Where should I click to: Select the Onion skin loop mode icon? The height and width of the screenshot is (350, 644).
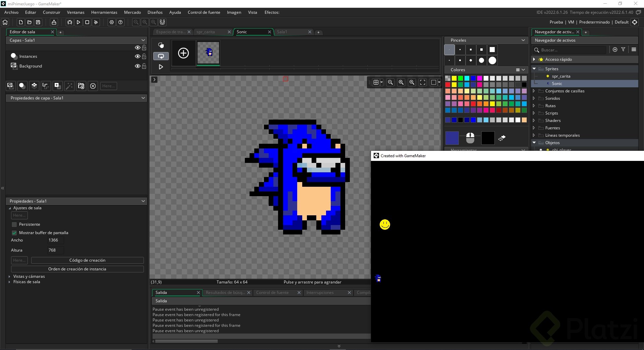(x=161, y=56)
